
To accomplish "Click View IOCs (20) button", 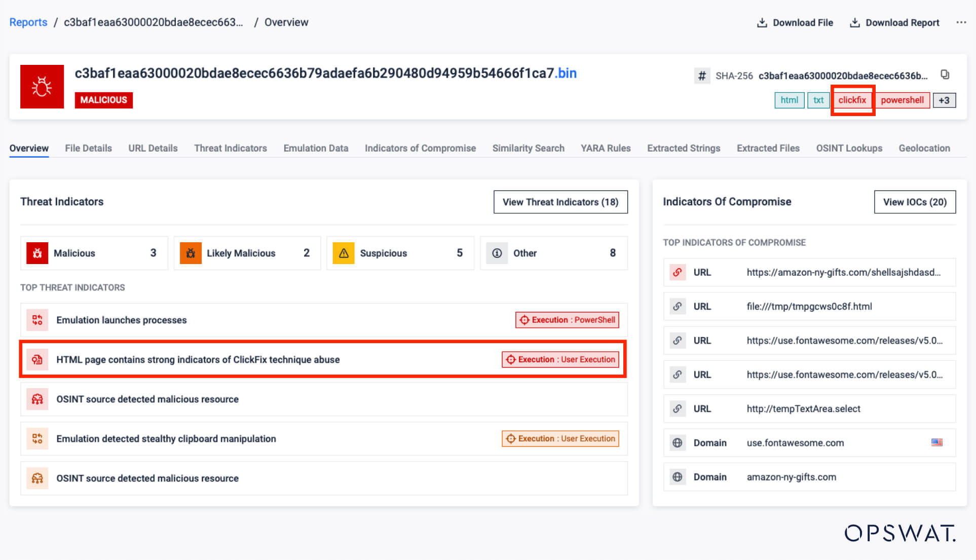I will [x=915, y=202].
